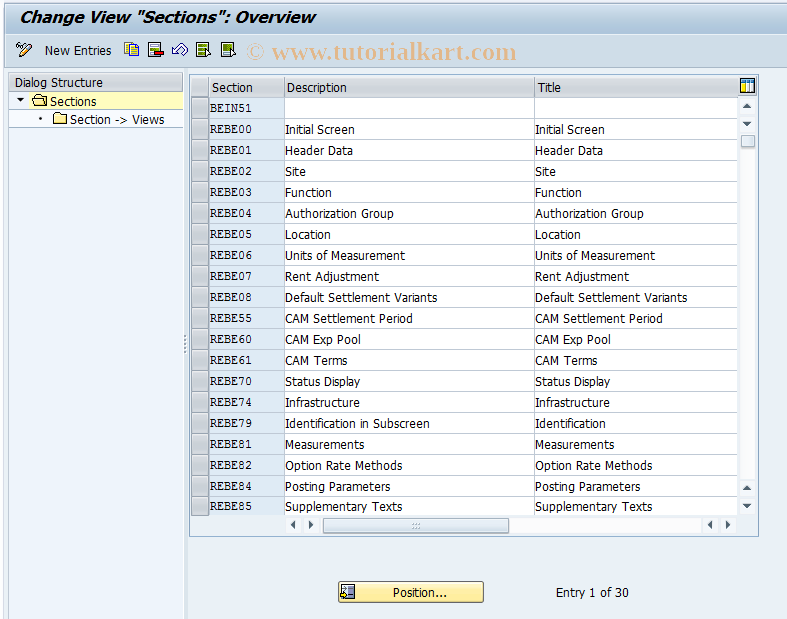Viewport: 787px width, 619px height.
Task: Click Description cell Supplementary Texts
Action: click(409, 507)
